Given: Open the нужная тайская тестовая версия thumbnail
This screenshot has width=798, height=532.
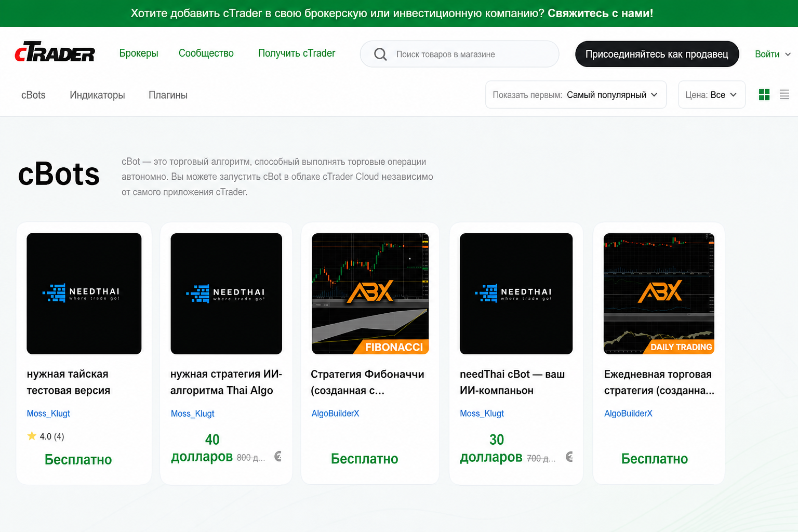Looking at the screenshot, I should (84, 294).
